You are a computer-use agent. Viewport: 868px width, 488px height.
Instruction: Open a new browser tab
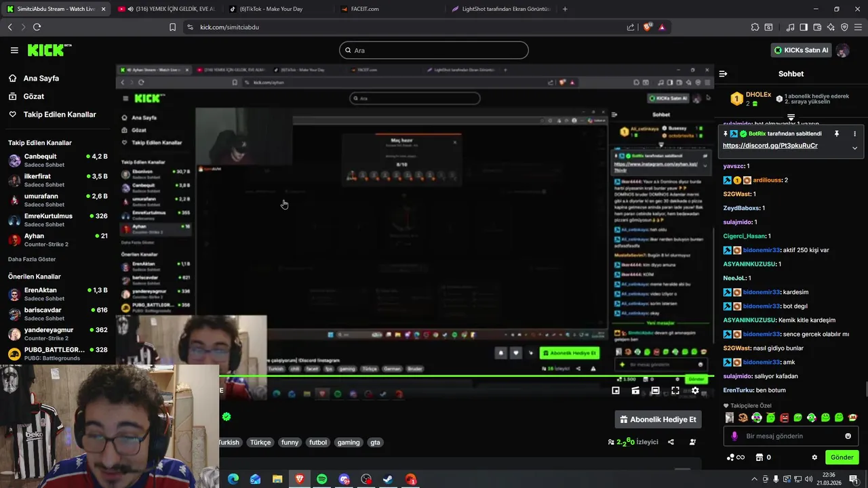tap(565, 9)
